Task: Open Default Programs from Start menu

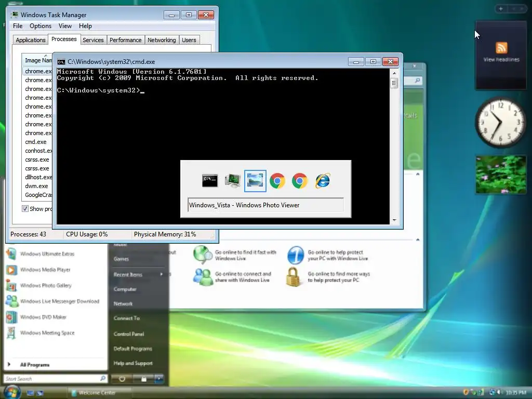Action: coord(132,349)
